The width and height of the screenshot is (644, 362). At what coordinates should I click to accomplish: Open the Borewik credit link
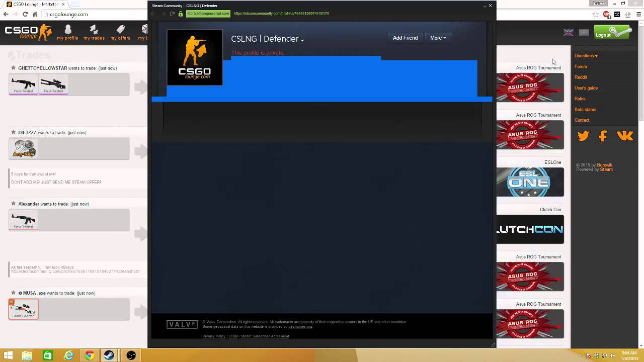coord(605,165)
